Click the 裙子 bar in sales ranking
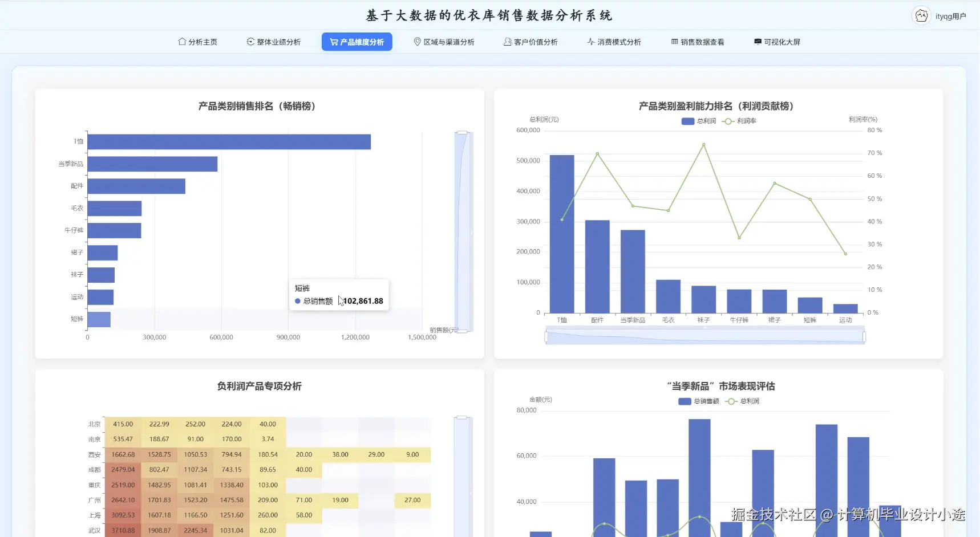The height and width of the screenshot is (537, 980). coord(103,253)
